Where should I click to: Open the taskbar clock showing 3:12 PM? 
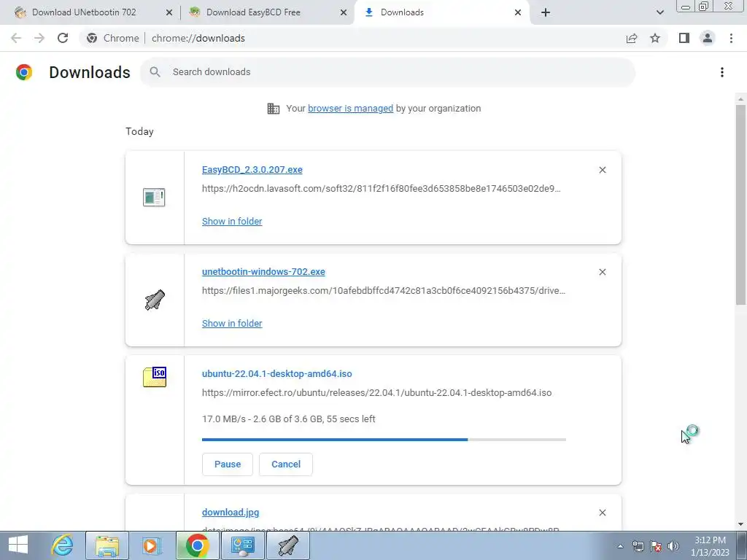click(710, 546)
